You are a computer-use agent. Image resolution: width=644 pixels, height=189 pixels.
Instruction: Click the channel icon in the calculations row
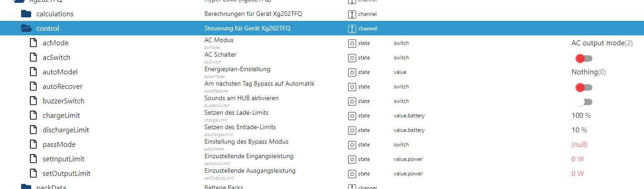click(351, 14)
